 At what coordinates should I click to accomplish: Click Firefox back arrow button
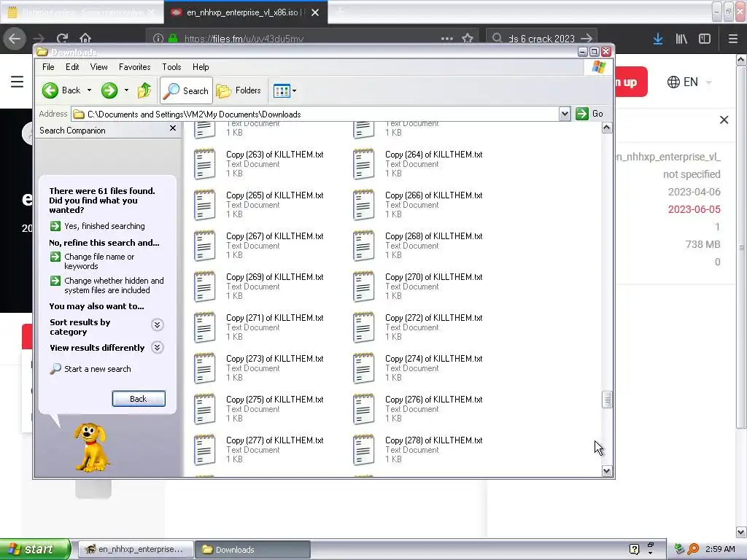coord(15,39)
